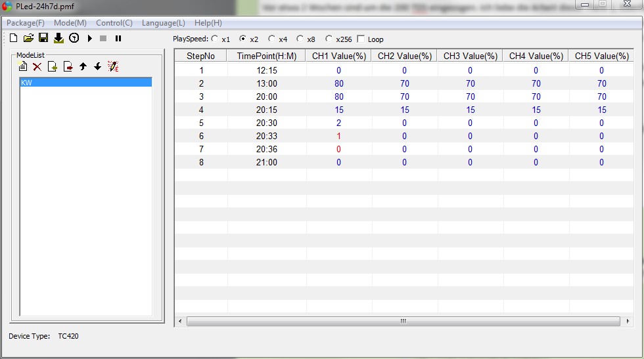Delete the mode with the red X
This screenshot has width=644, height=359.
37,66
